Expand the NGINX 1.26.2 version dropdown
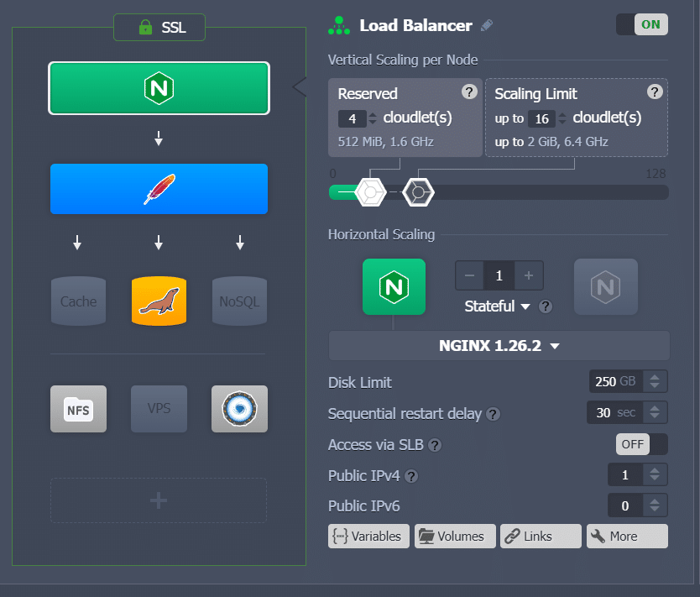 pyautogui.click(x=499, y=346)
